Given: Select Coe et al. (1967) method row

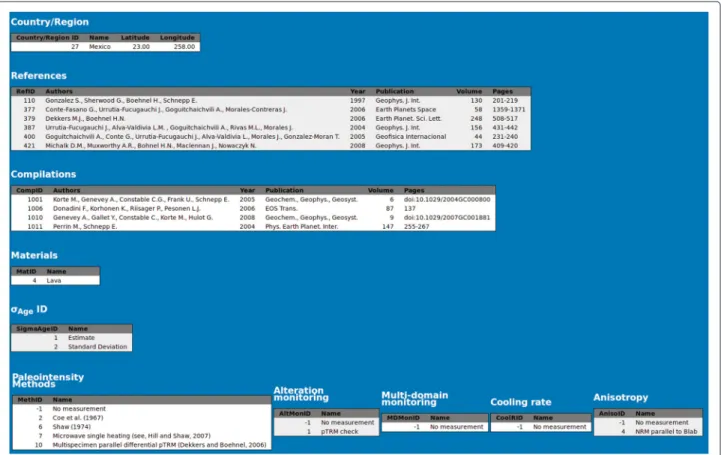Looking at the screenshot, I should (142, 418).
